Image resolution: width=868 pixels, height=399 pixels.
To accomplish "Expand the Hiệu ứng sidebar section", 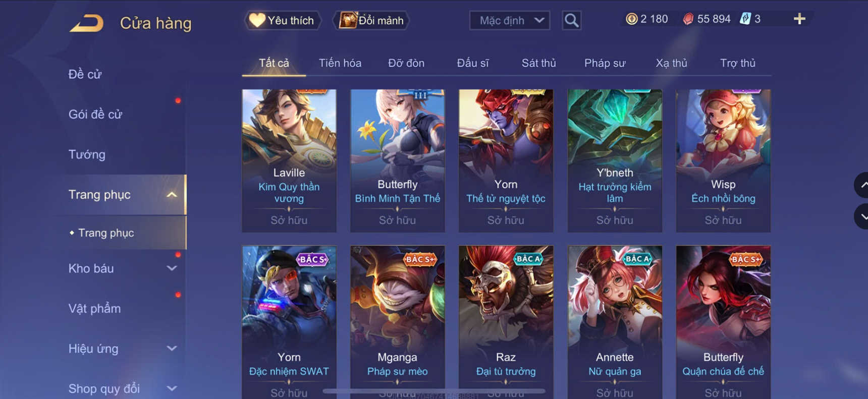I will pyautogui.click(x=172, y=349).
